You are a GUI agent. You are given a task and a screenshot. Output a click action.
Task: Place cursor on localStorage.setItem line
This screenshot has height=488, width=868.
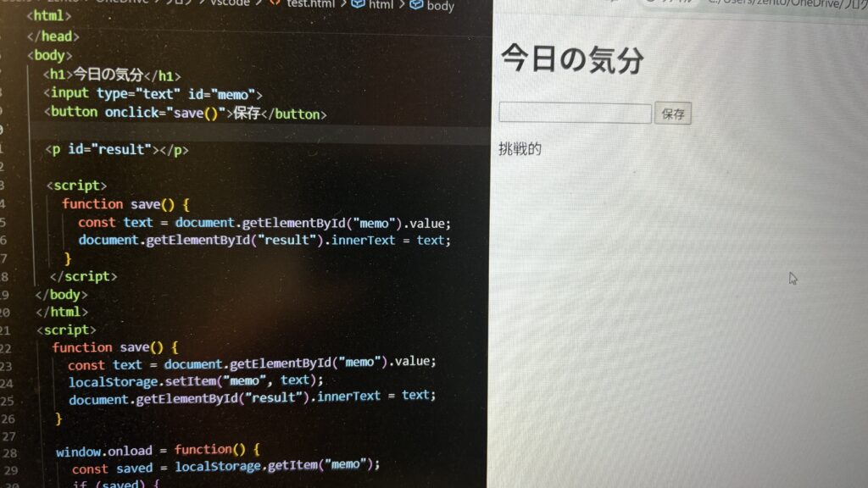click(196, 380)
